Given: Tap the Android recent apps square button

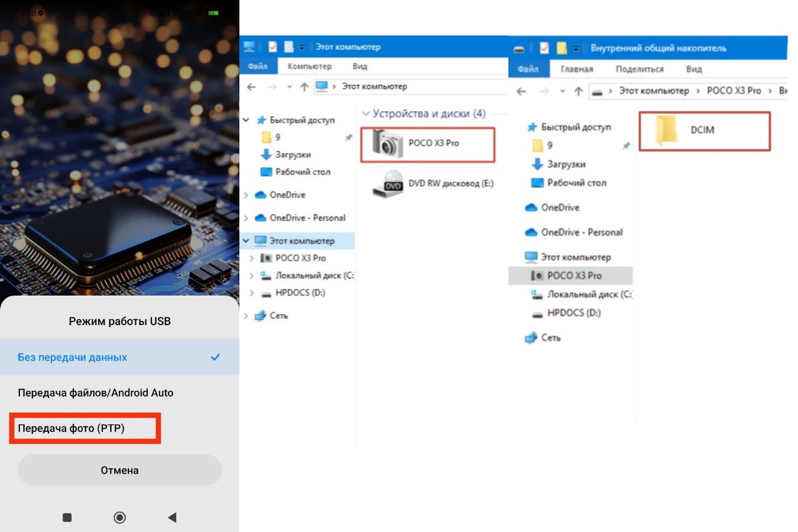Looking at the screenshot, I should 67,518.
